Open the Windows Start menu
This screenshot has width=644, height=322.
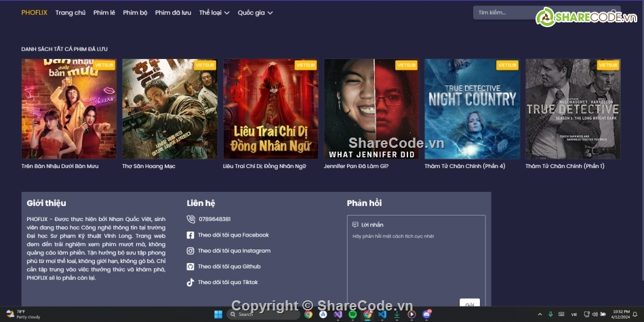coord(218,314)
